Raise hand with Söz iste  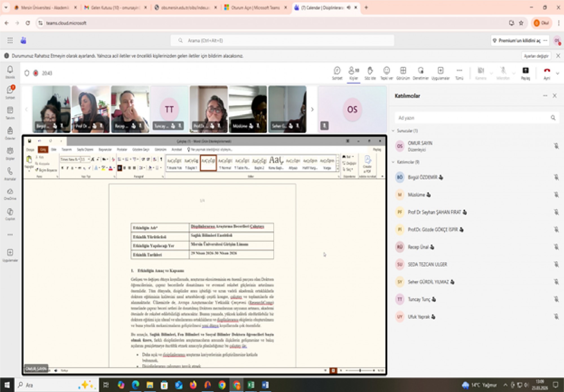[x=370, y=73]
